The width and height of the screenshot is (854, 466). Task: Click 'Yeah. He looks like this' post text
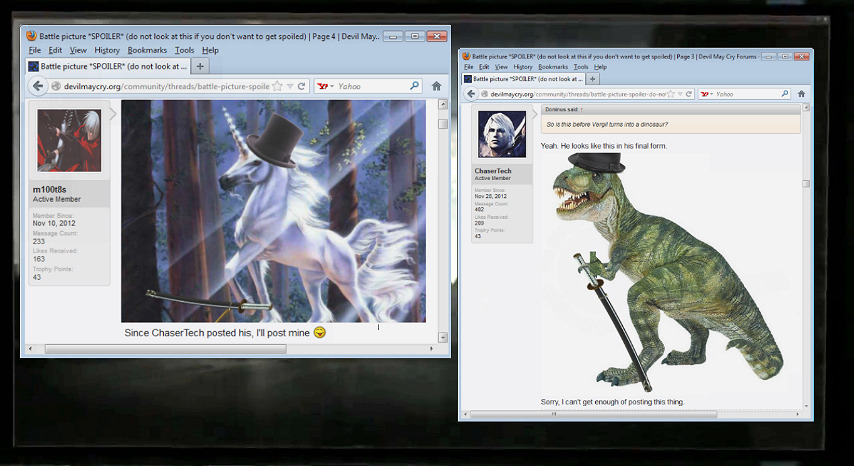coord(604,146)
